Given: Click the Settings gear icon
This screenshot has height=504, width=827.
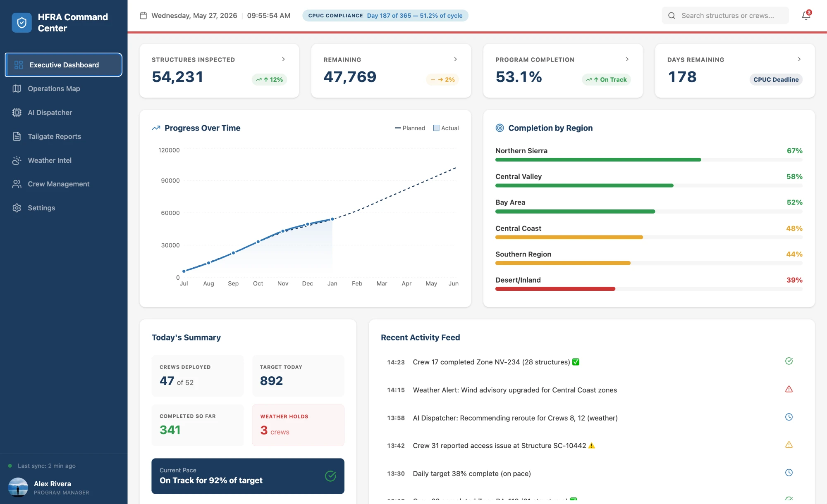Looking at the screenshot, I should [x=17, y=208].
